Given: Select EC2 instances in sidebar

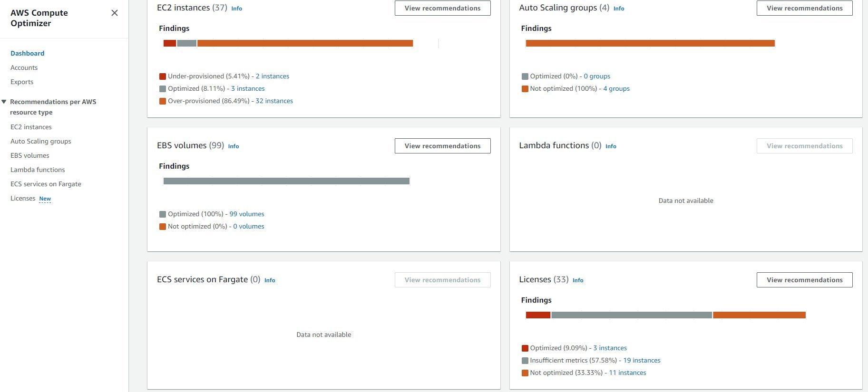Looking at the screenshot, I should pyautogui.click(x=31, y=127).
